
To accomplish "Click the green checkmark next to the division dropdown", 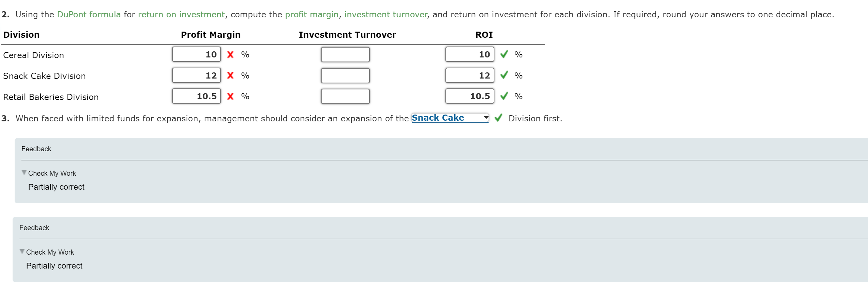I will coord(499,118).
